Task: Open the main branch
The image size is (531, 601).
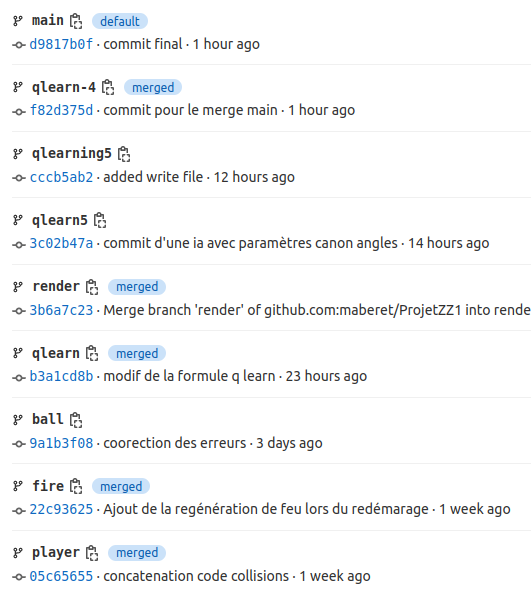Action: pos(48,20)
